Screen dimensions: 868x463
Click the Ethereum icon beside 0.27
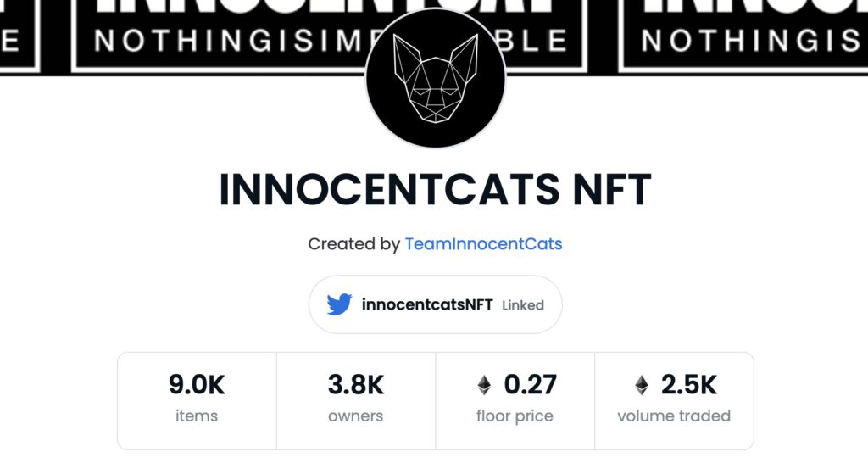[x=484, y=385]
